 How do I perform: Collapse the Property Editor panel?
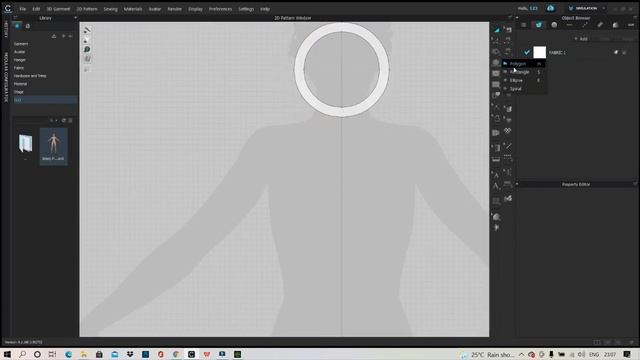tap(517, 184)
